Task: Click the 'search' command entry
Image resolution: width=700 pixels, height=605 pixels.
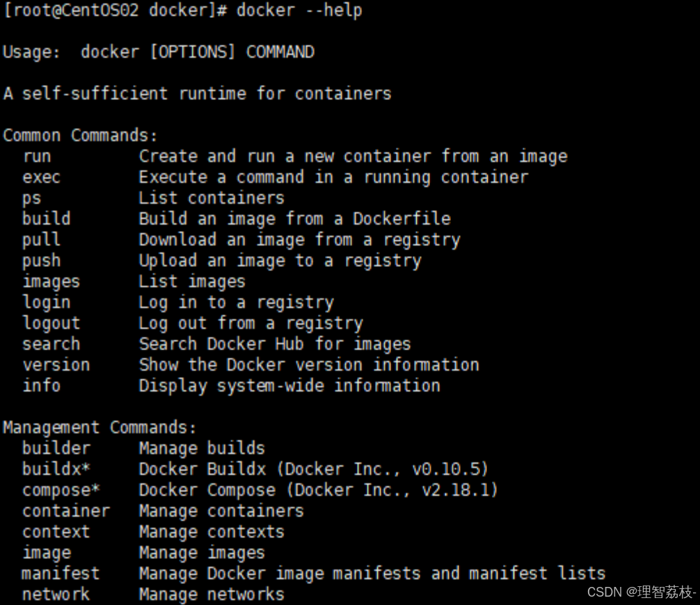Action: [51, 344]
